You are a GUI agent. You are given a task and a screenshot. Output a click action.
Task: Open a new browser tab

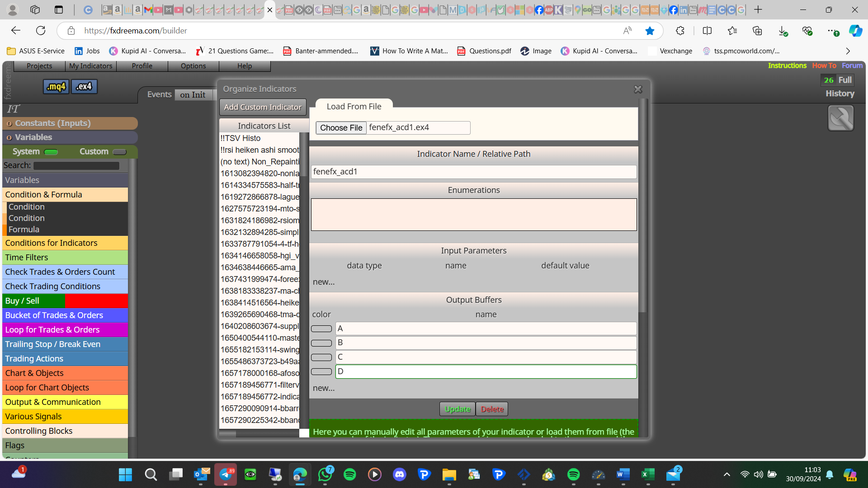coord(758,9)
